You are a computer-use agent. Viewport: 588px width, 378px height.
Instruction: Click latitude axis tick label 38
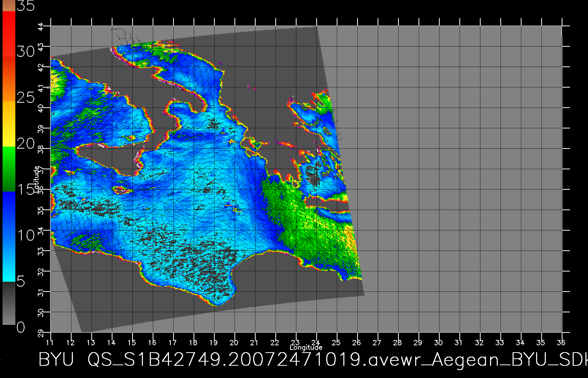[41, 149]
